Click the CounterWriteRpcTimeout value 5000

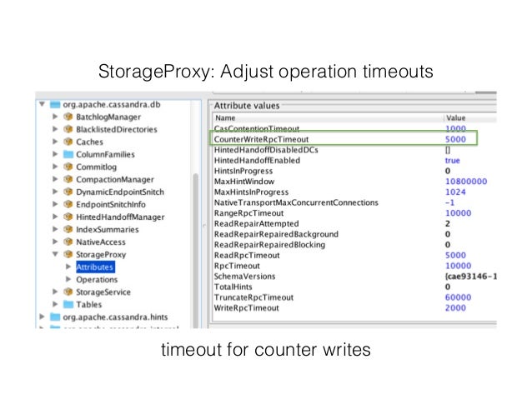455,139
